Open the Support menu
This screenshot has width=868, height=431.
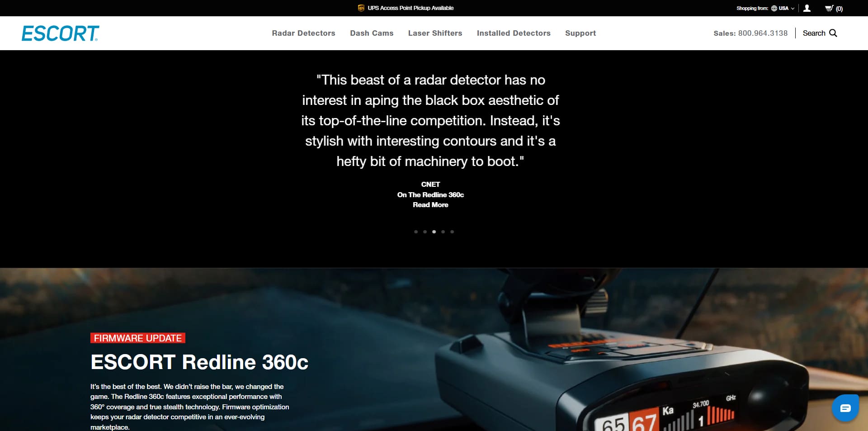[580, 33]
